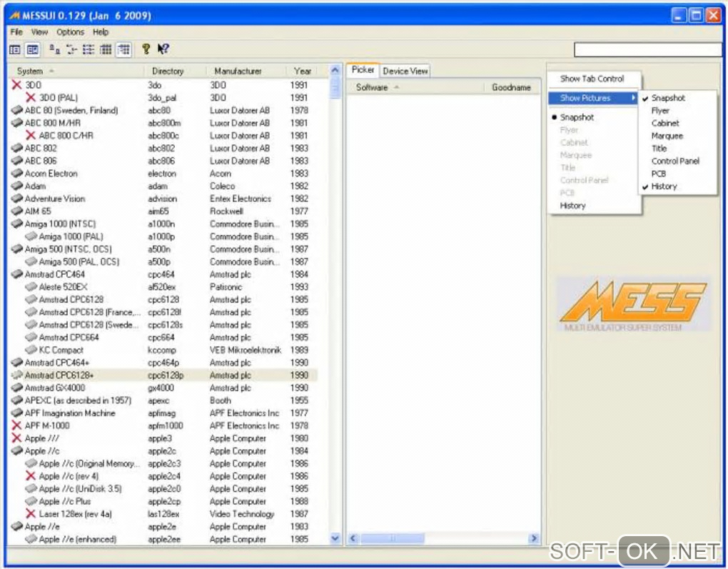
Task: Click system list scroll down arrow
Action: pos(335,538)
